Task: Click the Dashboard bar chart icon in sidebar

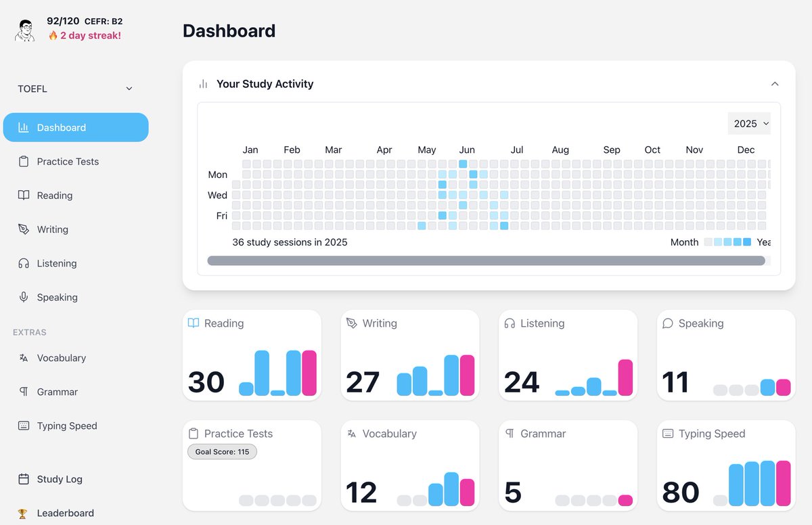Action: tap(24, 127)
